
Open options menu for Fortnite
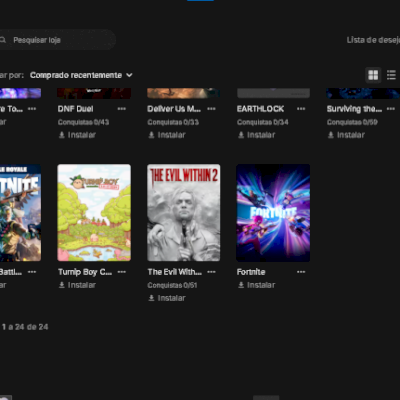(x=301, y=272)
